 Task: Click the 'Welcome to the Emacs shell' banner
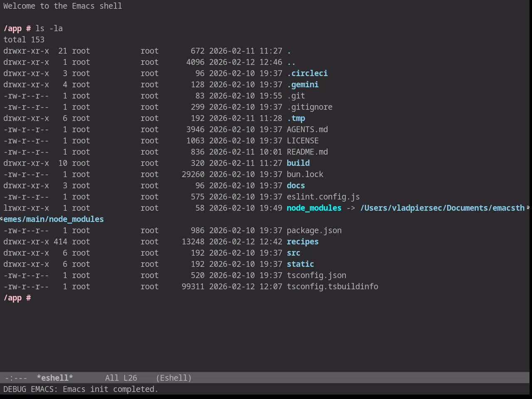coord(63,6)
